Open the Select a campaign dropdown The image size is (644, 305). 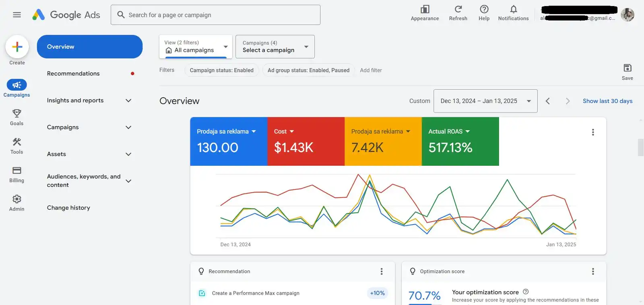click(x=275, y=47)
